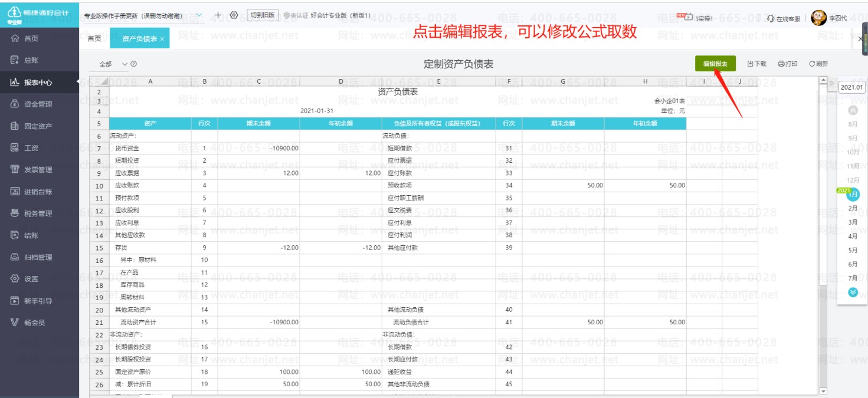Click the 2021.01 period input field
Image resolution: width=868 pixels, height=398 pixels.
(851, 87)
